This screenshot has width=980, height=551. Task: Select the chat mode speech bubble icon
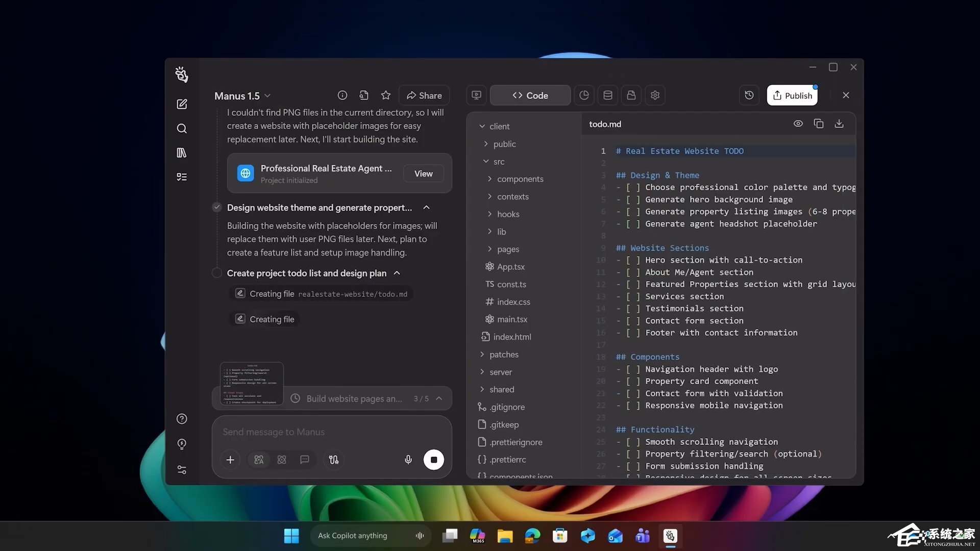coord(305,460)
